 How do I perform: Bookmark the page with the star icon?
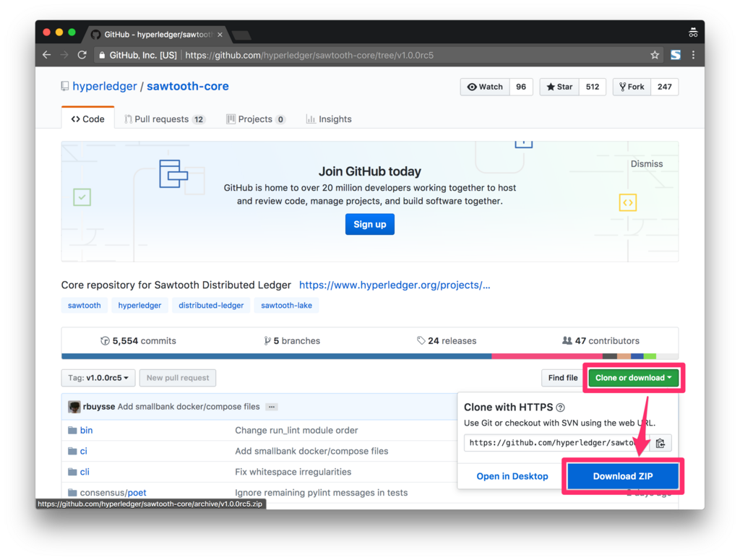click(655, 55)
